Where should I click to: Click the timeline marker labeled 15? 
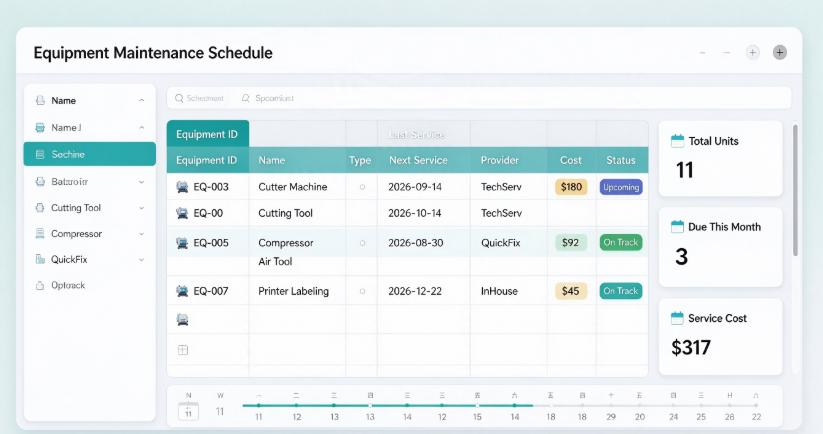[477, 406]
